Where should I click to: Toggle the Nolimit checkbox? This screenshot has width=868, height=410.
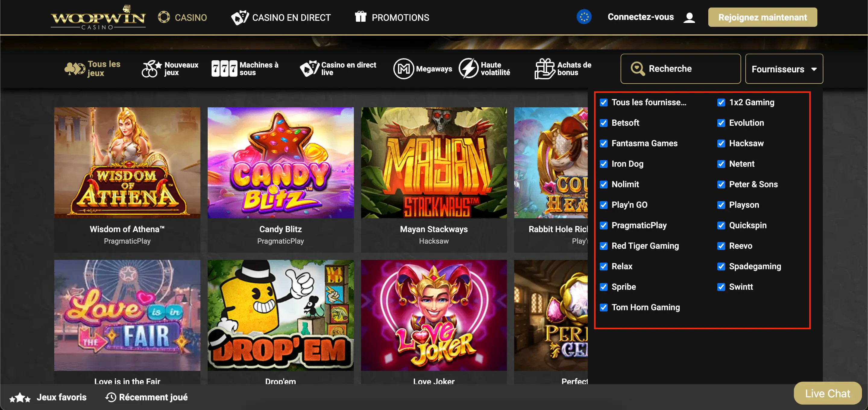[x=603, y=184]
